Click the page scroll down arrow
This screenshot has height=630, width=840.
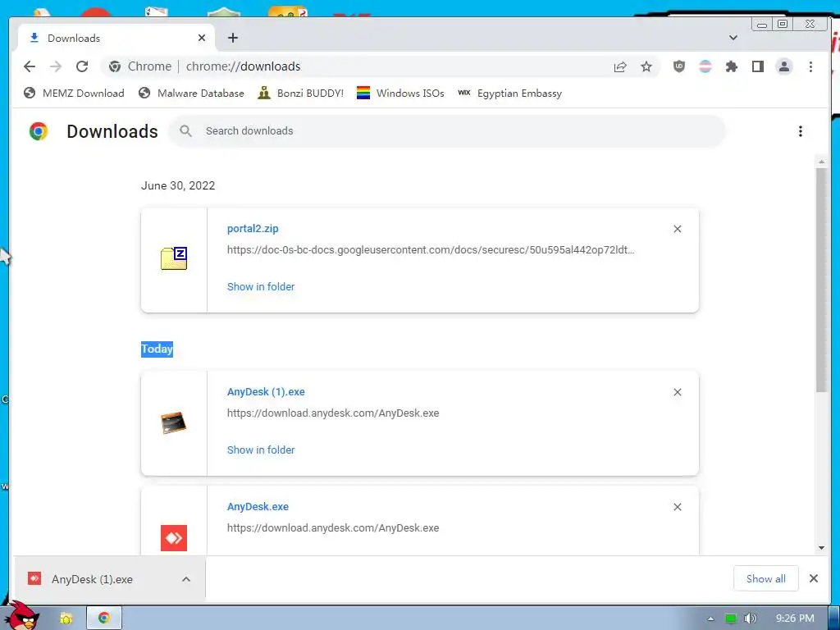[821, 548]
